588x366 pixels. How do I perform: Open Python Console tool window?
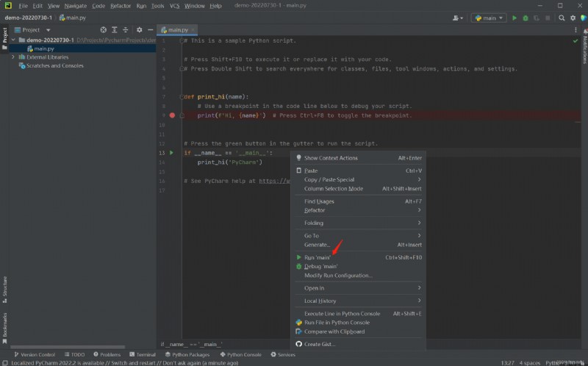click(241, 355)
